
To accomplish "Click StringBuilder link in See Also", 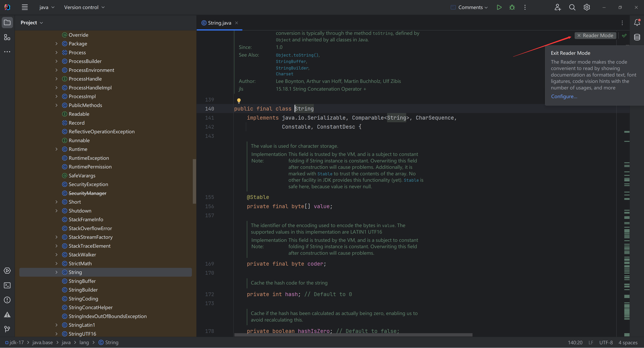I will point(292,68).
